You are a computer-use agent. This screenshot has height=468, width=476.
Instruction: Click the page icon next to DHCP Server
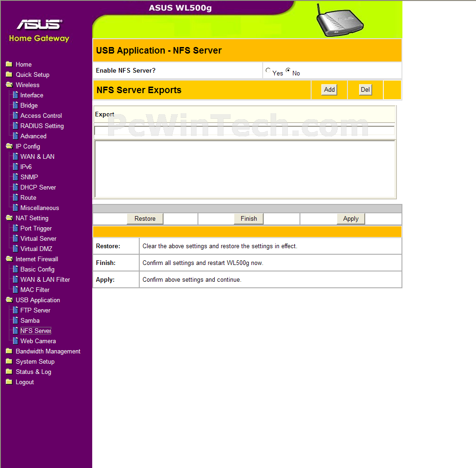pos(15,187)
